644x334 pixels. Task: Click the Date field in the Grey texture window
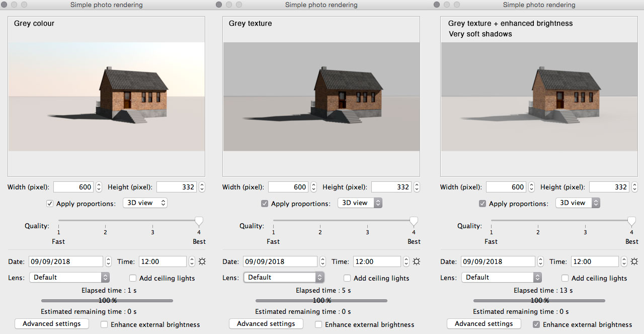281,261
